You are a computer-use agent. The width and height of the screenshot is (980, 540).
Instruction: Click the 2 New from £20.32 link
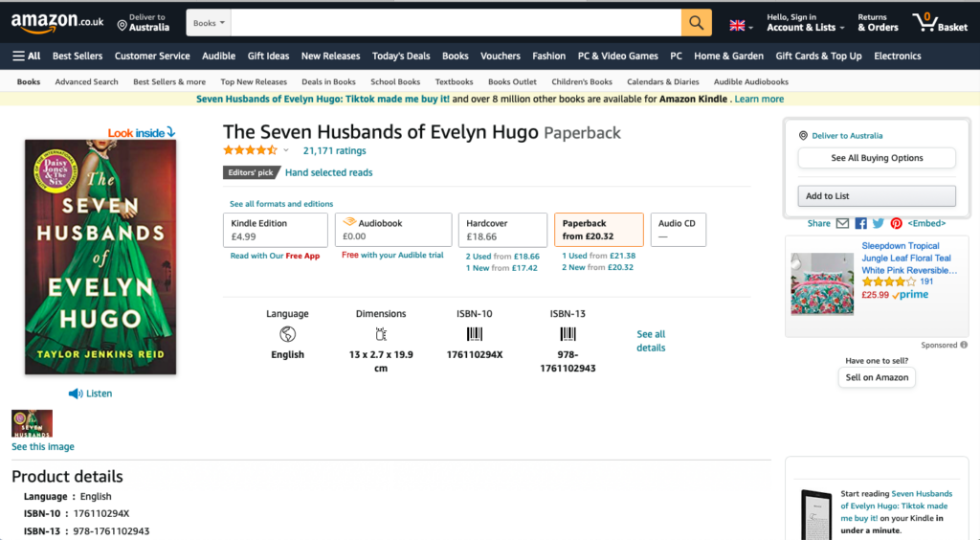click(597, 267)
